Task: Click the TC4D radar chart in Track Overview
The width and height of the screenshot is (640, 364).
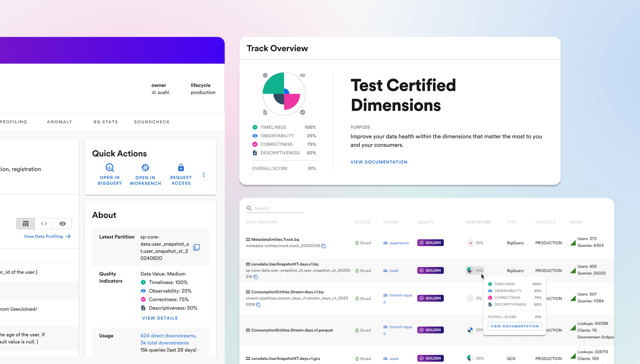Action: pos(284,94)
